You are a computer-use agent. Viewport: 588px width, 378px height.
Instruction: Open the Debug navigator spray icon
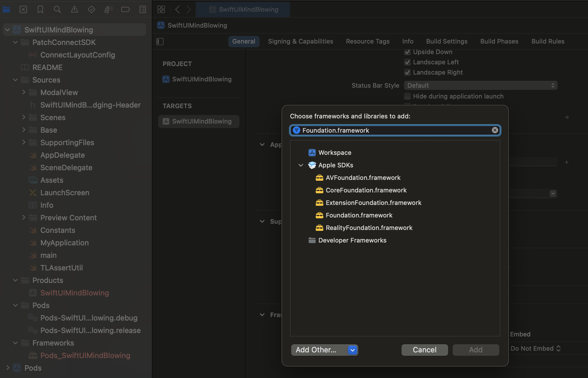pyautogui.click(x=109, y=9)
